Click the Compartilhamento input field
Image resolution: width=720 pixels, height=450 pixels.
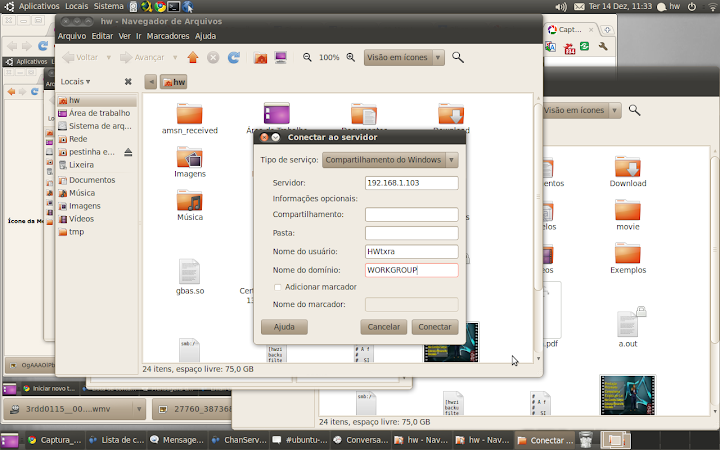click(411, 214)
